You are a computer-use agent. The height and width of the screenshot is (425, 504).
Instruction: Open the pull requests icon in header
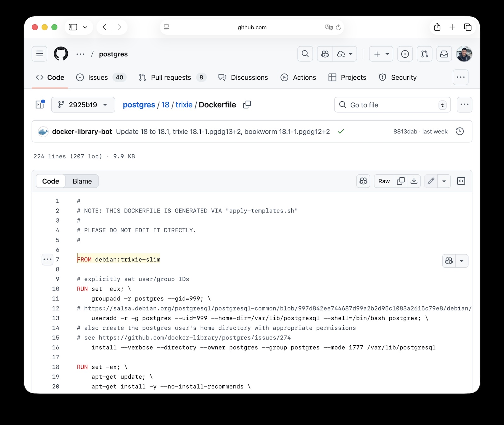424,54
